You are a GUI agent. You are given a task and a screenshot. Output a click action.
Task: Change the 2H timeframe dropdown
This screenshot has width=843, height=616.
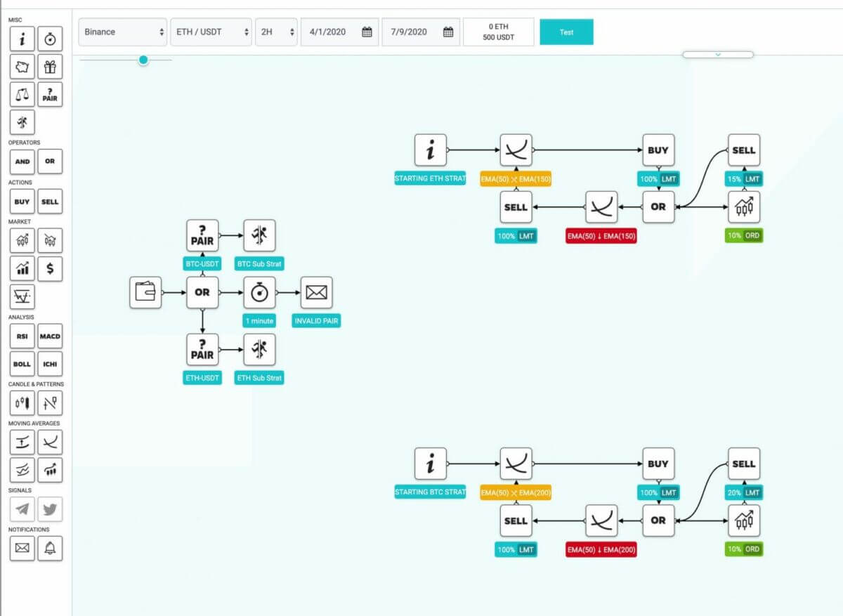(277, 32)
